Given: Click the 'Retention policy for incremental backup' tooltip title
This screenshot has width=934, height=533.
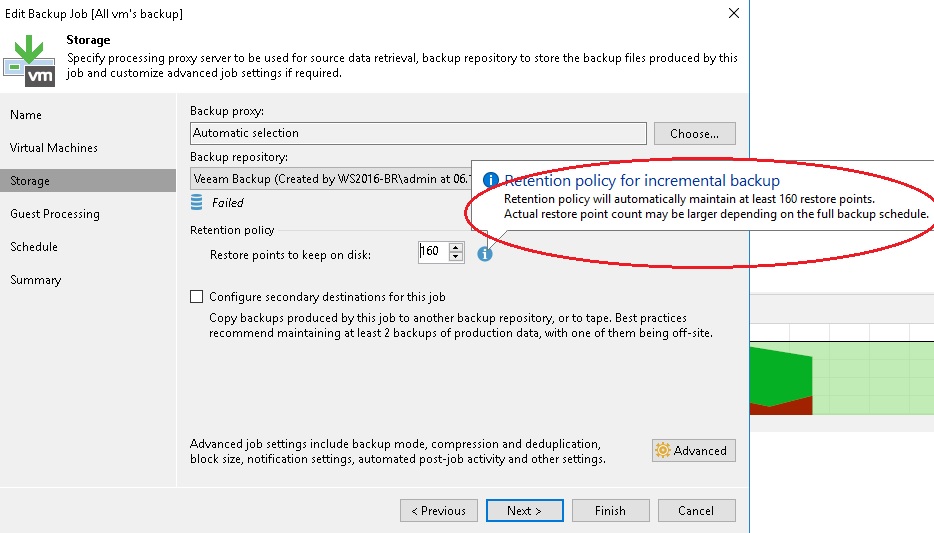Looking at the screenshot, I should pyautogui.click(x=642, y=180).
